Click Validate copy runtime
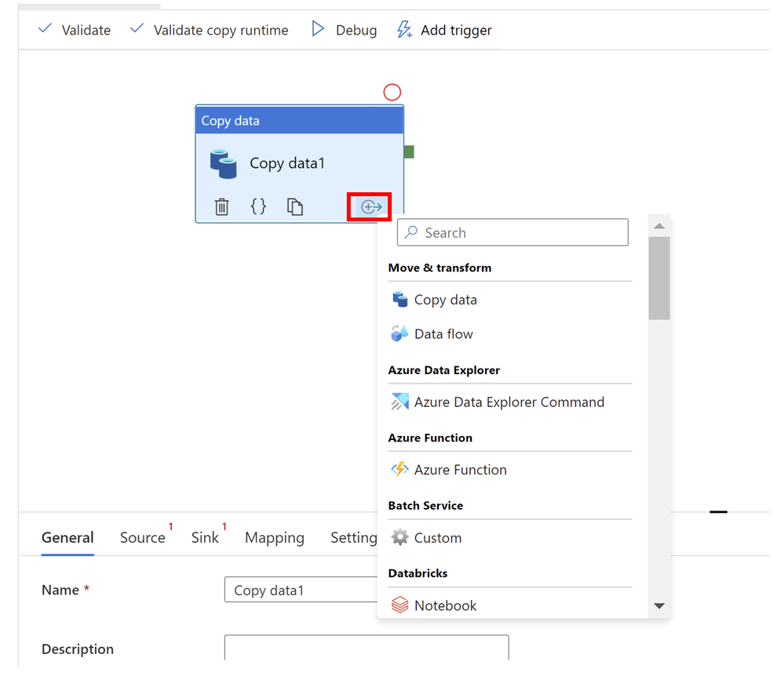The image size is (784, 676). (209, 30)
